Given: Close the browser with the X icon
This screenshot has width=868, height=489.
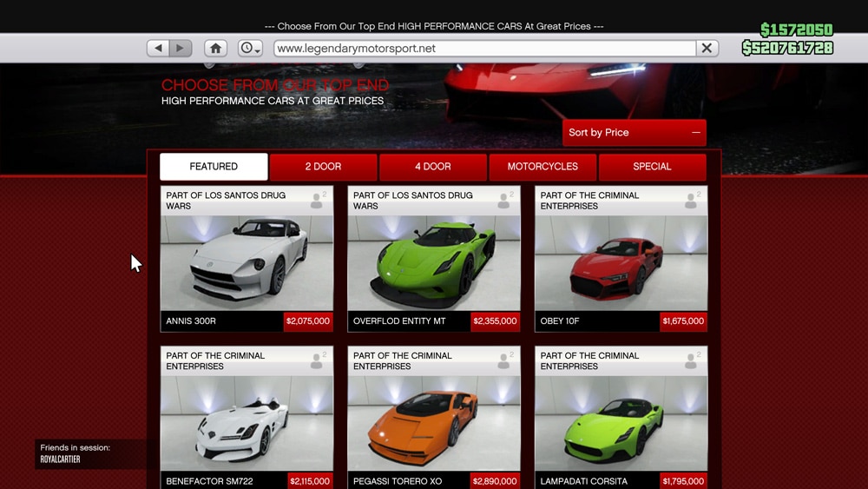Looking at the screenshot, I should click(707, 48).
